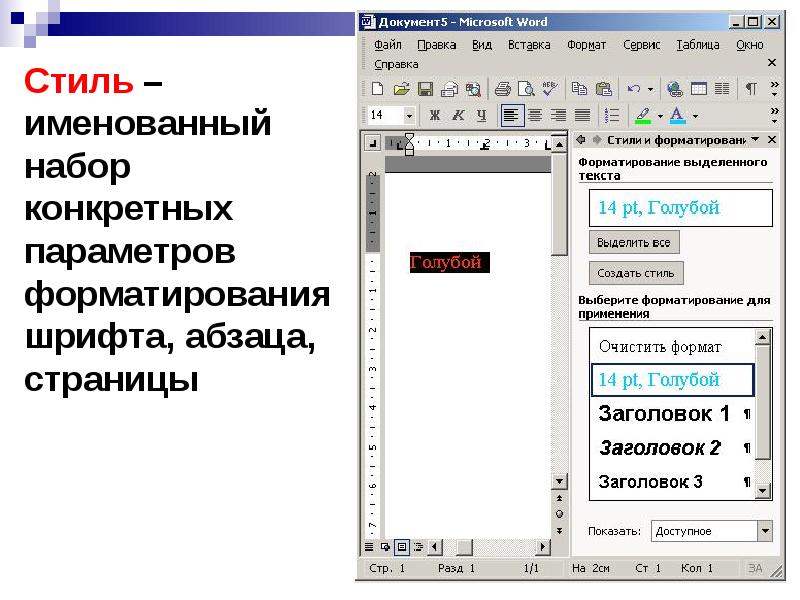Open the Формат menu
Viewport: 800px width, 600px height.
pos(586,45)
